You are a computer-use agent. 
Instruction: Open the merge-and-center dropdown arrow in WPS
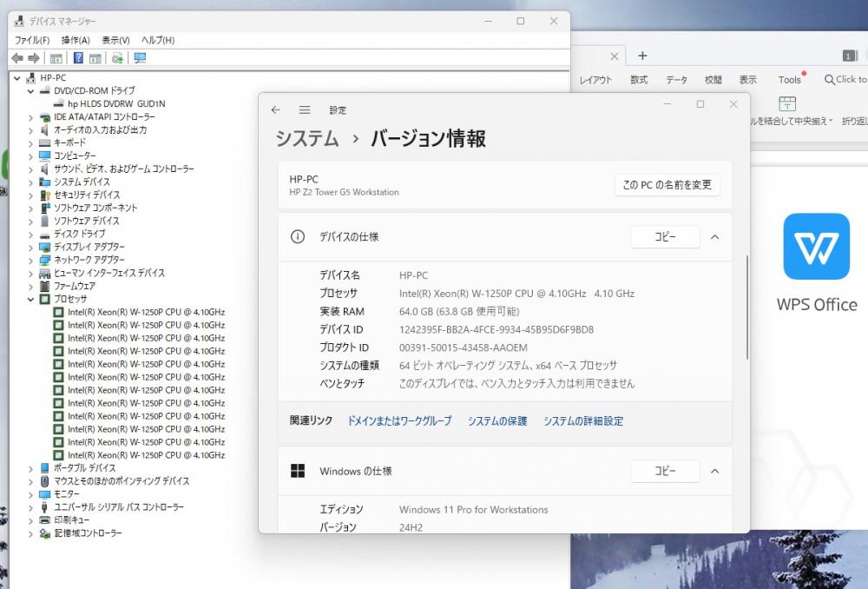[x=831, y=121]
